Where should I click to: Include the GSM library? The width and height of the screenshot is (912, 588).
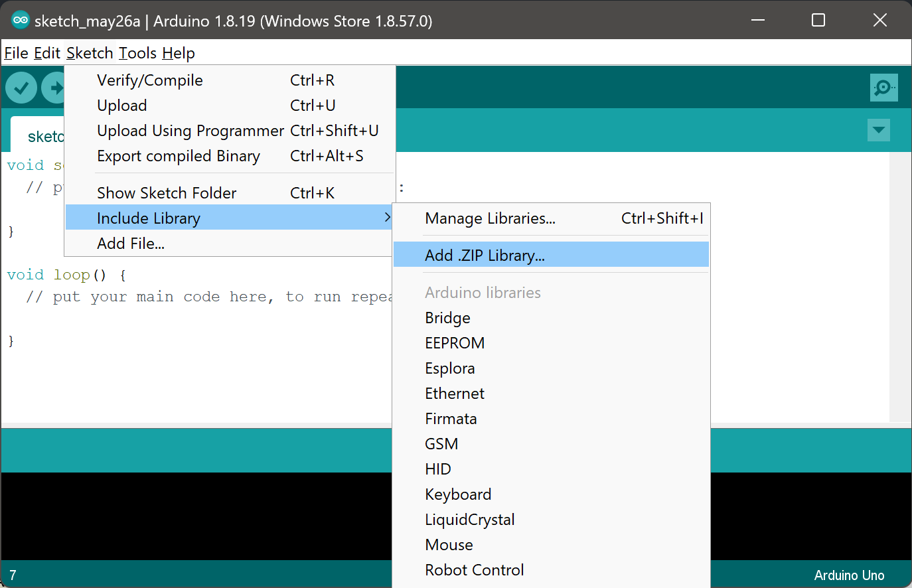tap(551, 444)
